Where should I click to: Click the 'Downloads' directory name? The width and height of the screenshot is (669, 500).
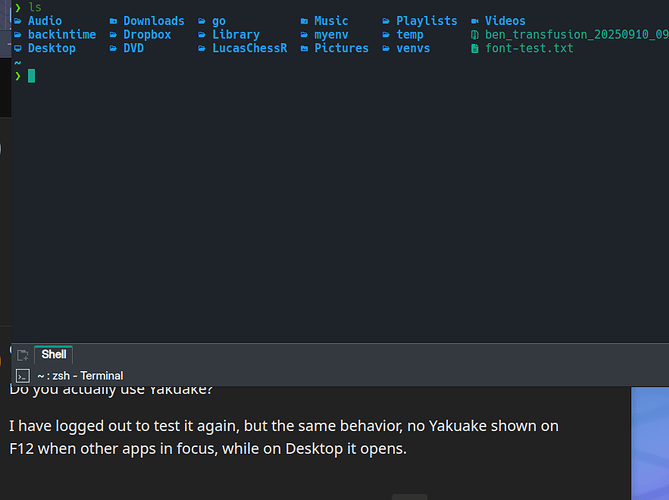pos(154,21)
